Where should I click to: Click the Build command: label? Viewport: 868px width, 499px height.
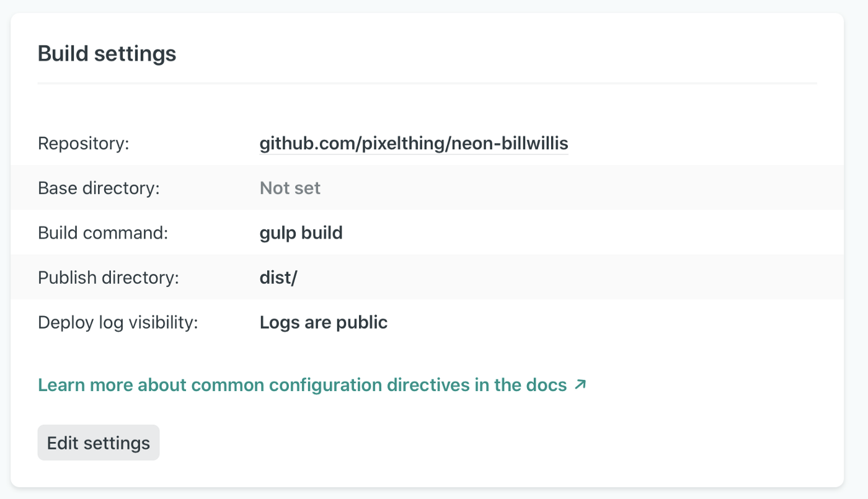tap(103, 233)
